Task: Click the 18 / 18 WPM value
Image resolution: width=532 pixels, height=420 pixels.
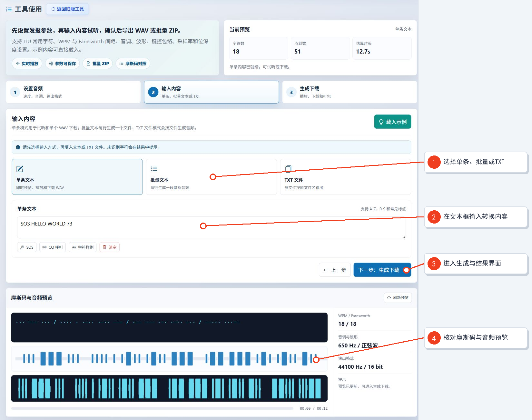Action: click(347, 324)
